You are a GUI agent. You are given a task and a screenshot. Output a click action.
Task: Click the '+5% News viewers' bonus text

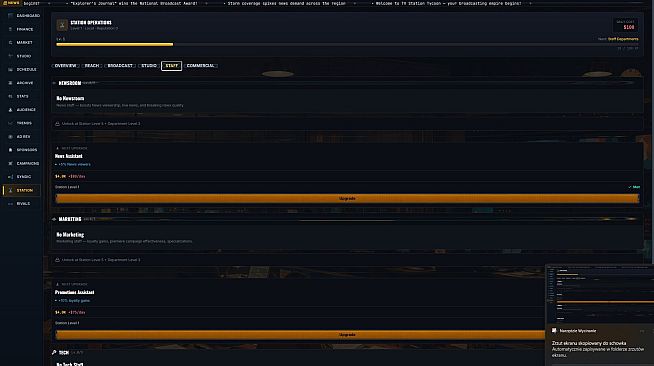74,164
